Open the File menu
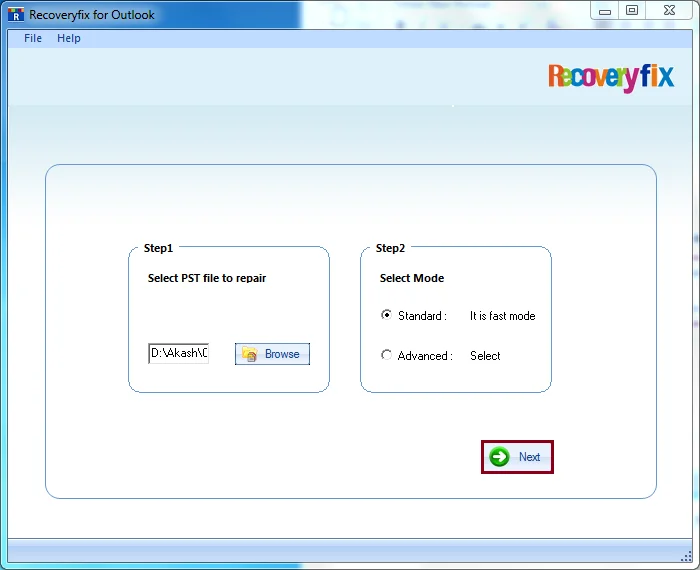The image size is (700, 570). tap(33, 38)
